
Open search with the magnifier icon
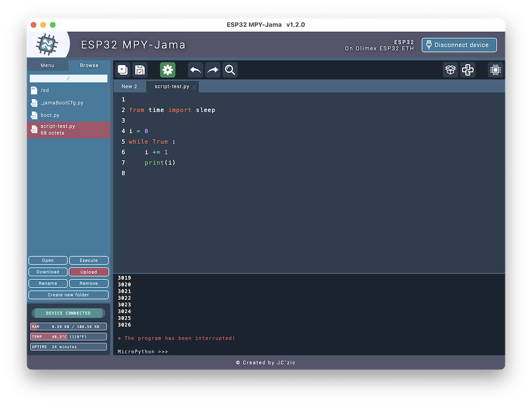tap(230, 70)
